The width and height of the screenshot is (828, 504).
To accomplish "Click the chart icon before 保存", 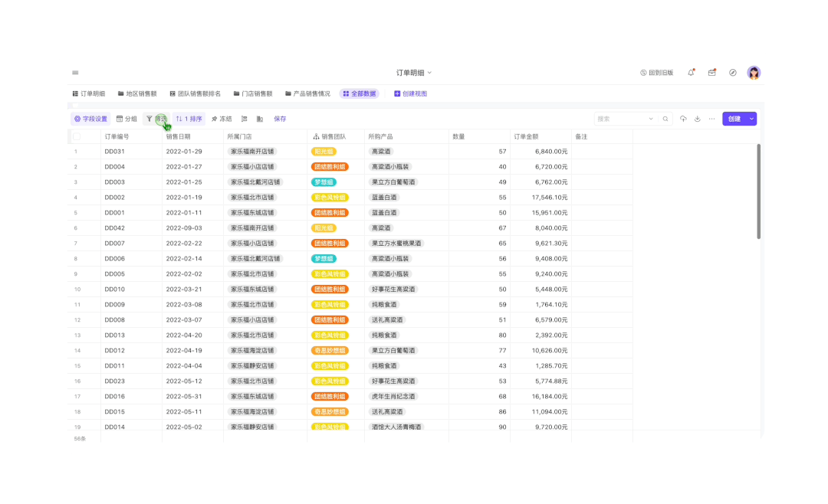I will coord(260,119).
